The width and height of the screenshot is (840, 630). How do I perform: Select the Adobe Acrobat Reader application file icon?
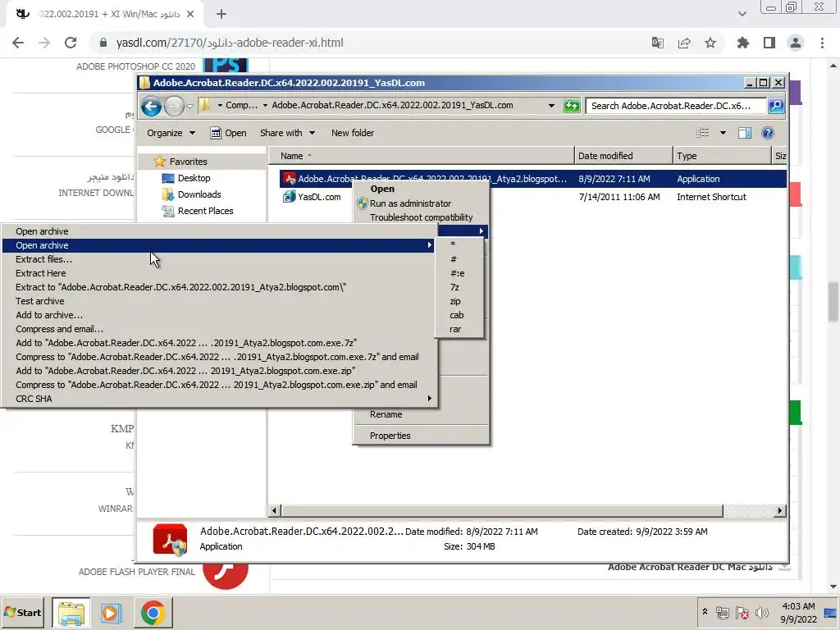tap(290, 179)
